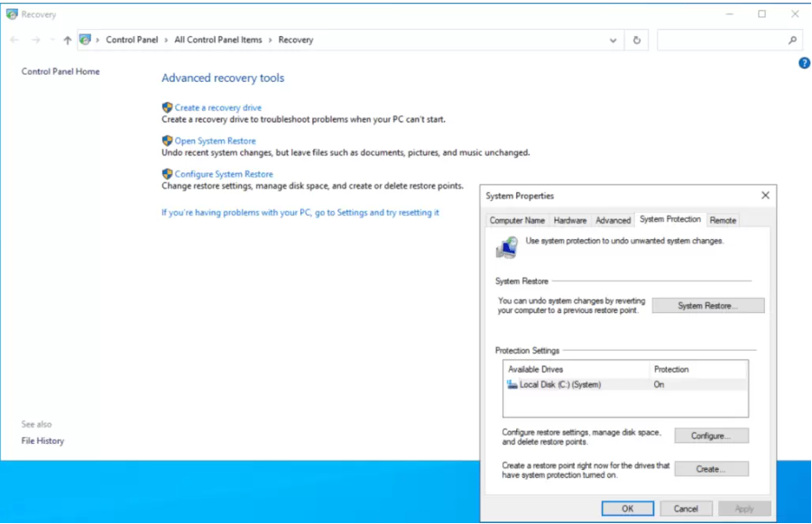Screen dimensions: 812x524
Task: Click the shield icon beside Configure System Restore
Action: click(167, 174)
